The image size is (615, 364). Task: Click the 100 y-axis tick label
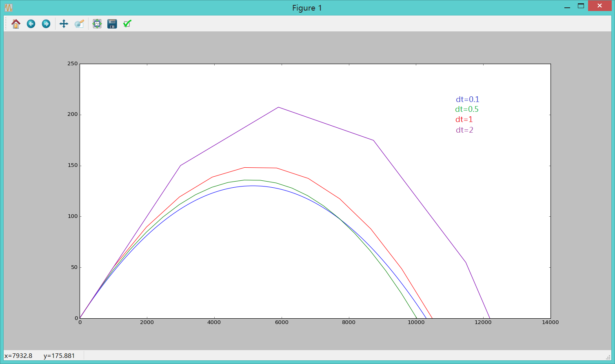click(73, 216)
